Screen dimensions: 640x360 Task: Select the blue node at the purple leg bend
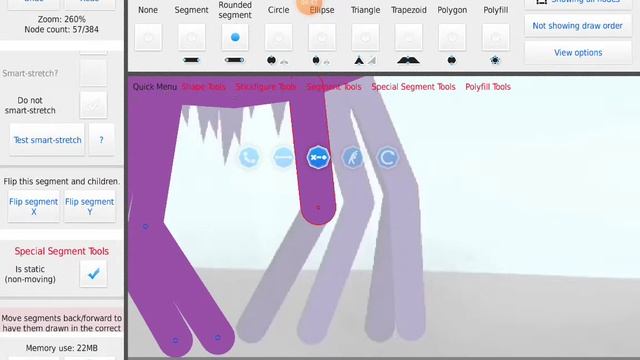click(145, 227)
